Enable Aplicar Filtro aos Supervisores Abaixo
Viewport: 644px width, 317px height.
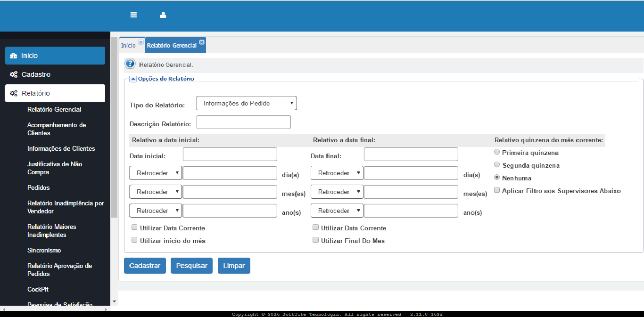coord(497,190)
